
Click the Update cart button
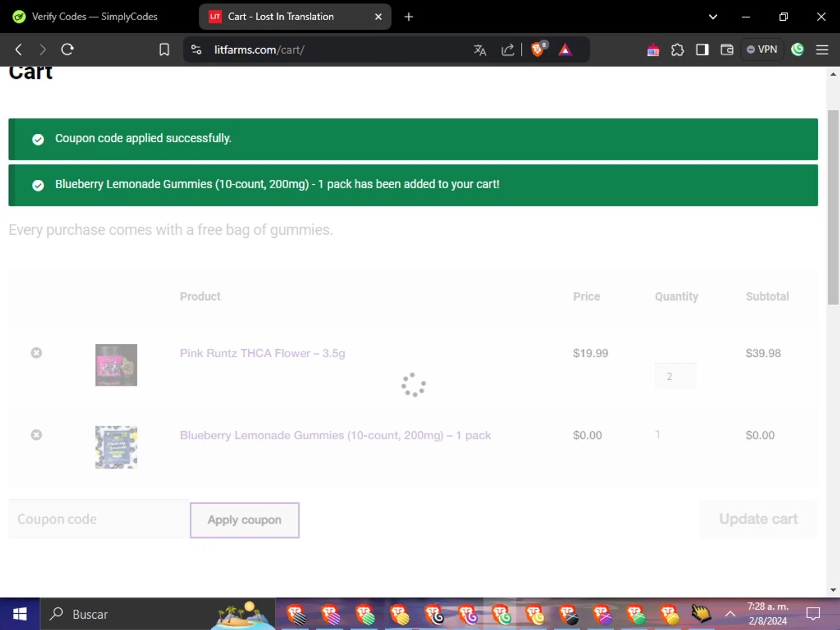click(758, 519)
